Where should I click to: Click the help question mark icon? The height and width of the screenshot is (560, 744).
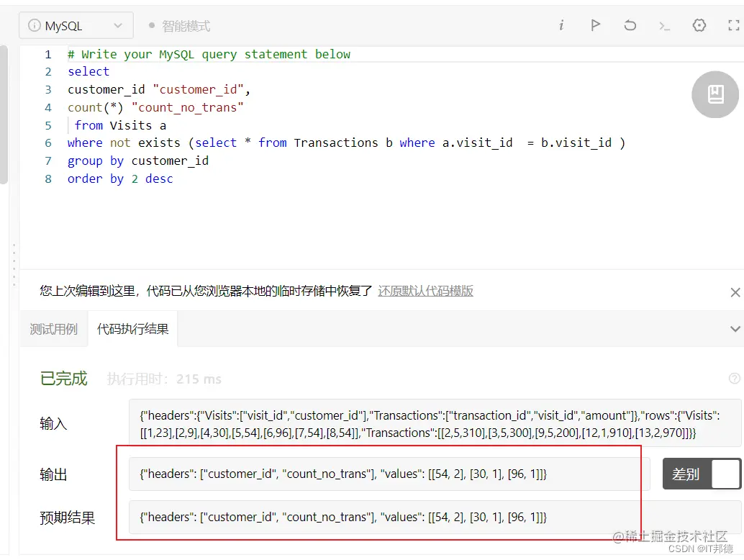[734, 378]
